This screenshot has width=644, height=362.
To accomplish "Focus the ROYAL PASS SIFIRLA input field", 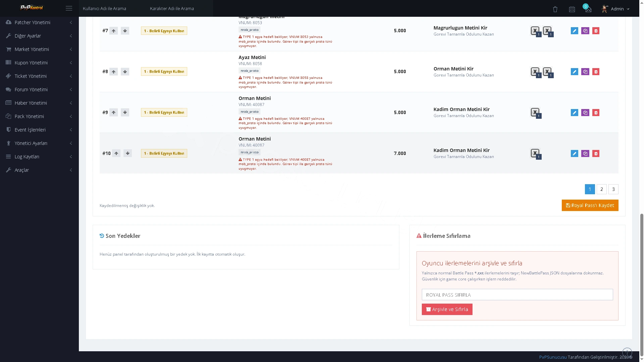I will (517, 295).
